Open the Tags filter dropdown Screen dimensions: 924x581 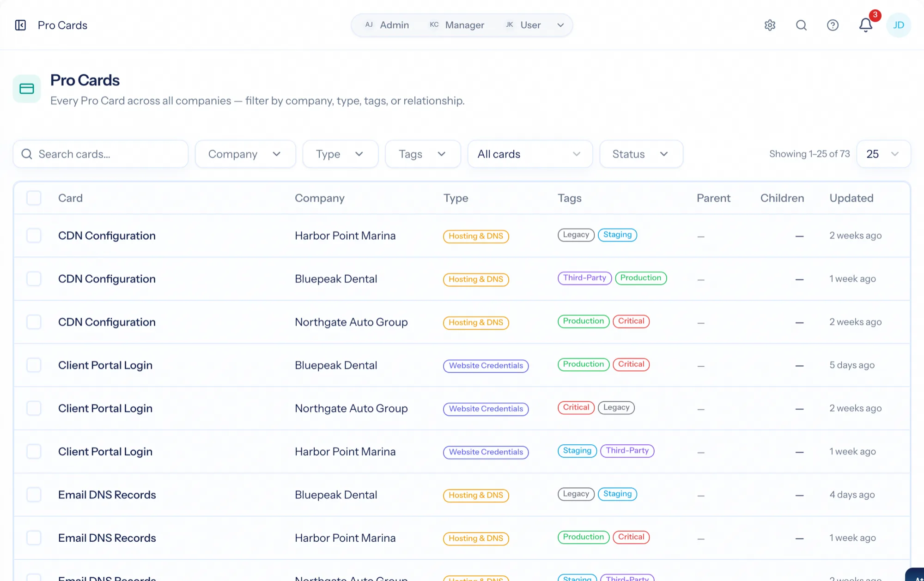pos(423,154)
